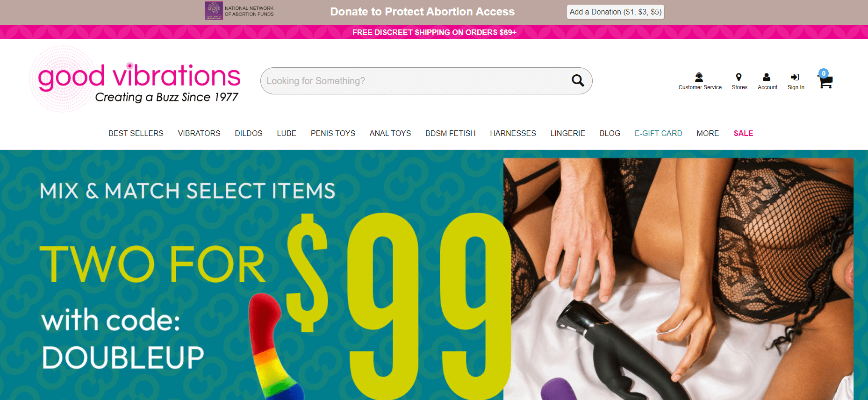Open the BEST SELLERS menu
The image size is (868, 400).
[136, 133]
